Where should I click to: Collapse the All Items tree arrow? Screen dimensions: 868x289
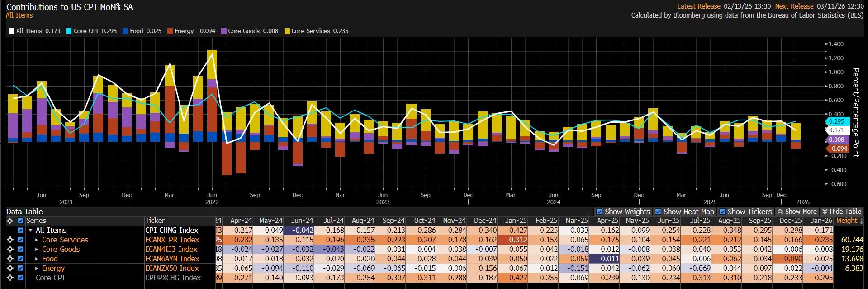point(30,230)
